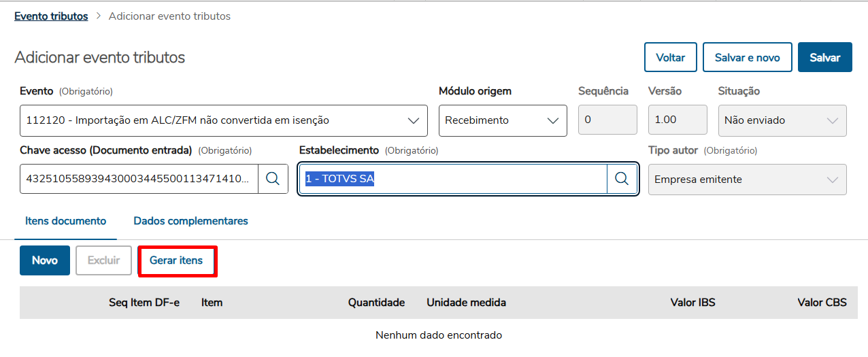Viewport: 868px width, 357px height.
Task: Click the search icon beside Chave acesso
Action: tap(273, 179)
